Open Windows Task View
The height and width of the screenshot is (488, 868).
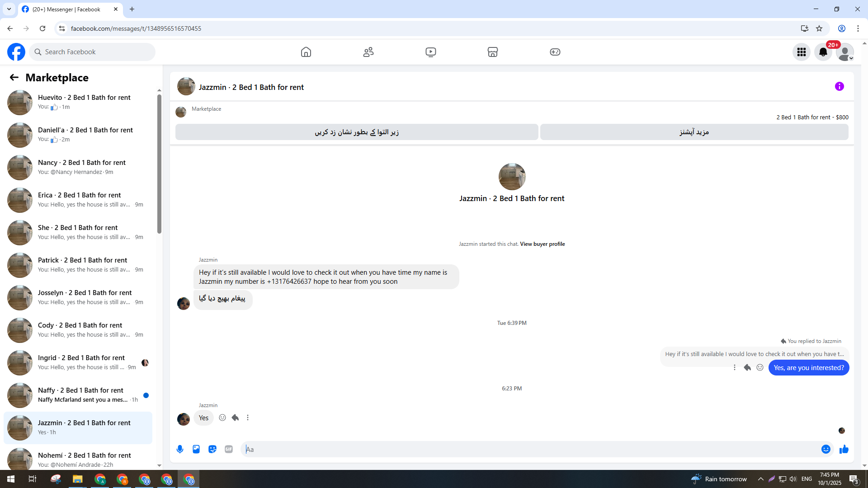pyautogui.click(x=33, y=479)
